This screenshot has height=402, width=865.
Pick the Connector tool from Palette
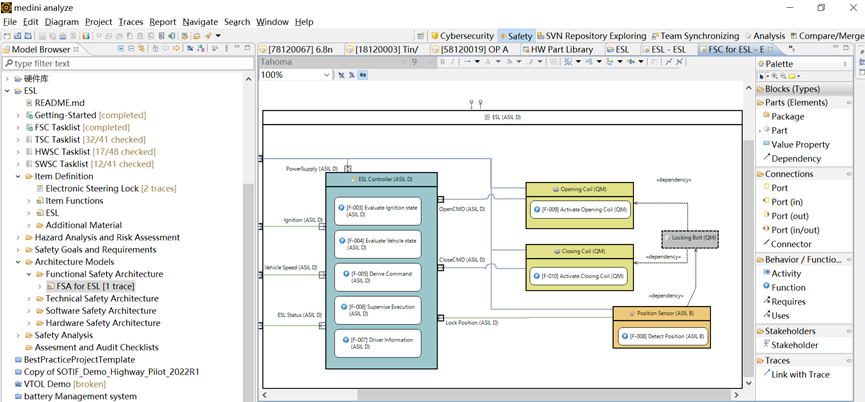(787, 244)
